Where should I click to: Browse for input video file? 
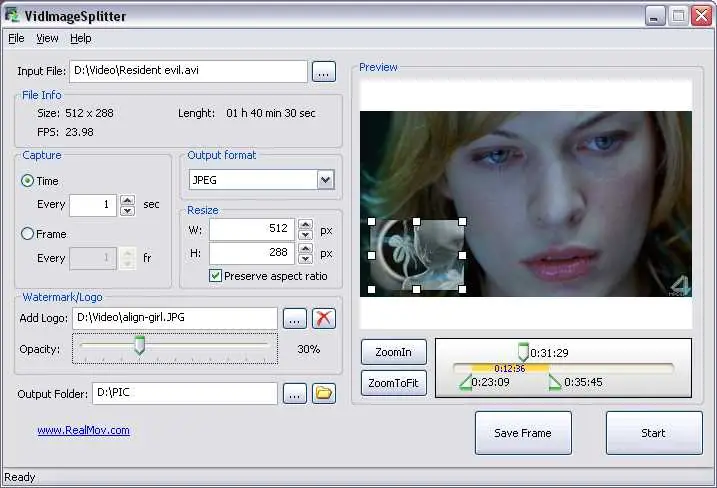(x=324, y=72)
